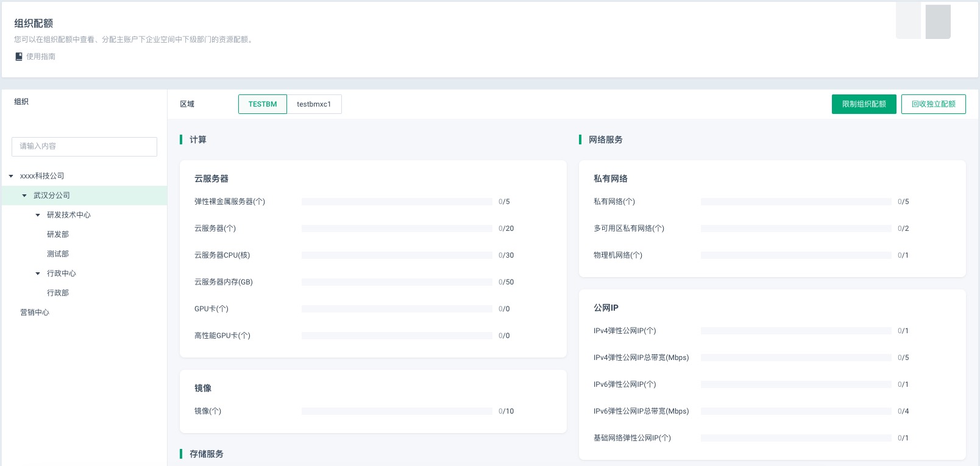
Task: Select 行政部 in the organization tree
Action: 58,293
